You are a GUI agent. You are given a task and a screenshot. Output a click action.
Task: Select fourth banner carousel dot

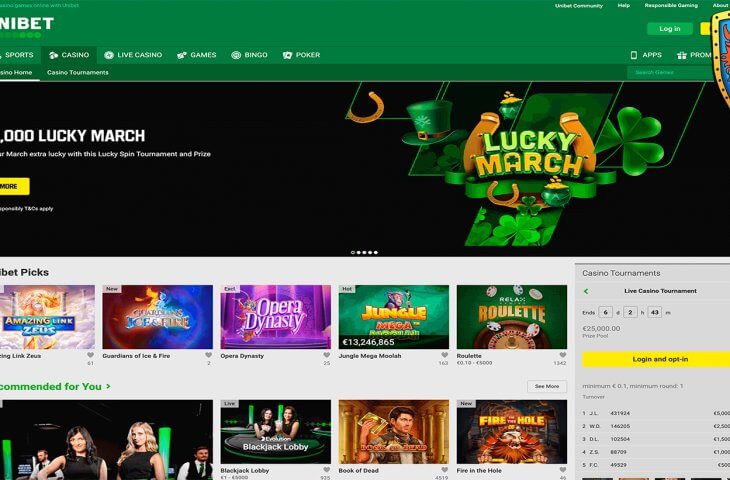tap(370, 252)
